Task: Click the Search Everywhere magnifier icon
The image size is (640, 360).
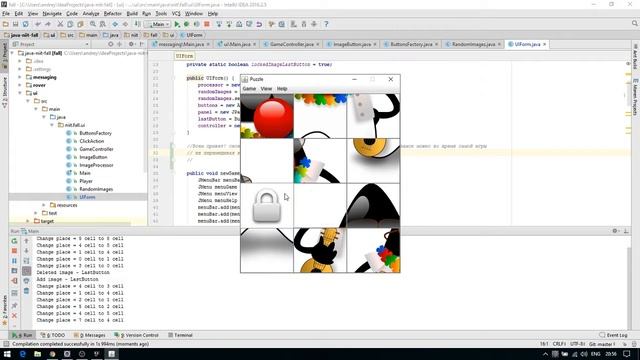Action: (635, 24)
